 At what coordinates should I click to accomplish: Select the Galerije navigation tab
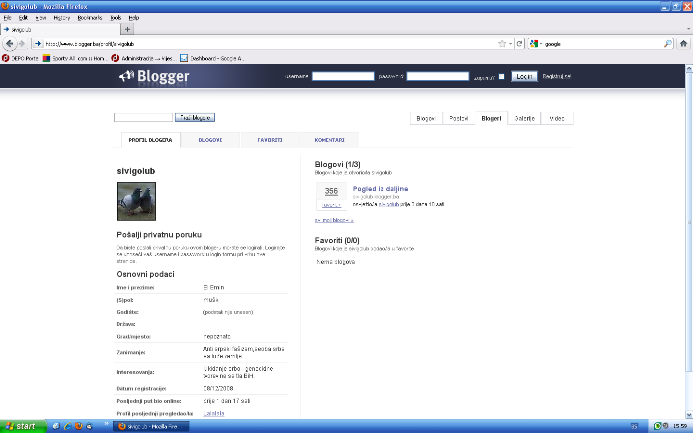point(523,118)
